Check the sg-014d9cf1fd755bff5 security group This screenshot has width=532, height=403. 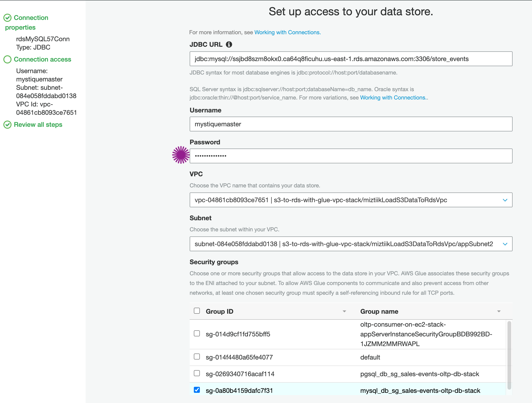pyautogui.click(x=197, y=333)
